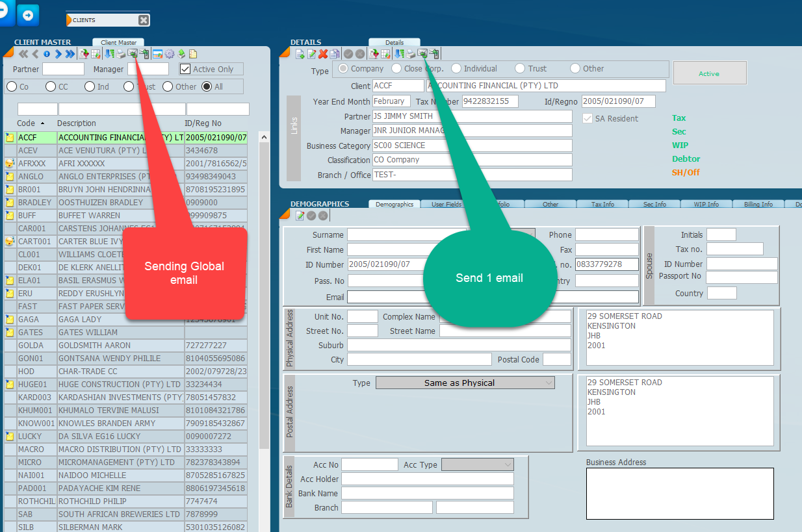802x532 pixels.
Task: Click the sort icon in Details toolbar
Action: coord(399,54)
